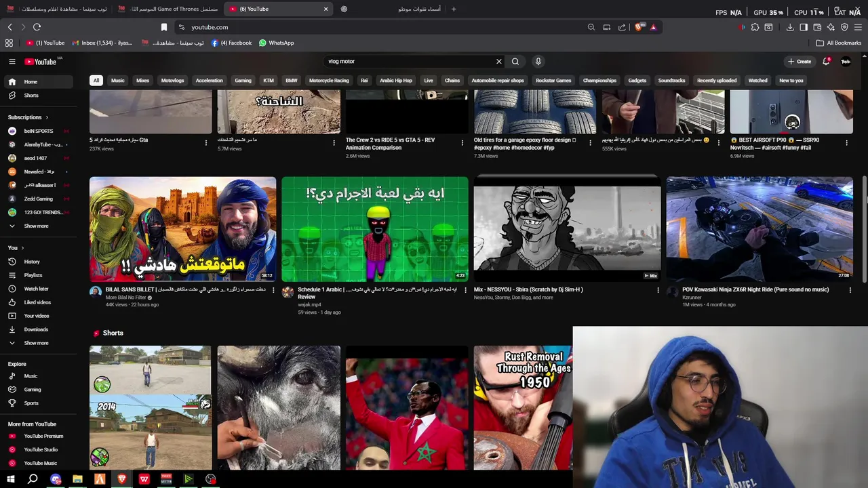Expand the You section arrow
Viewport: 868px width, 488px height.
click(22, 248)
